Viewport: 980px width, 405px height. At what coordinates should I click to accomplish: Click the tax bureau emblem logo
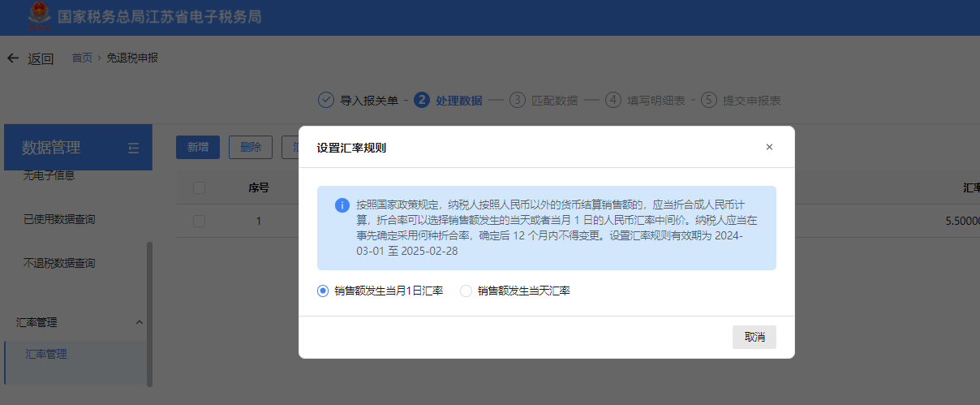38,16
